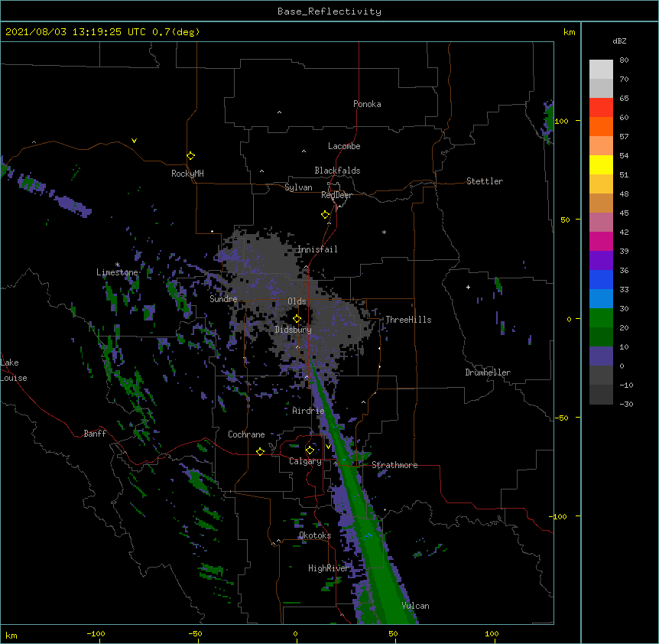Click the Stettler city label
This screenshot has width=659, height=644.
tap(485, 181)
